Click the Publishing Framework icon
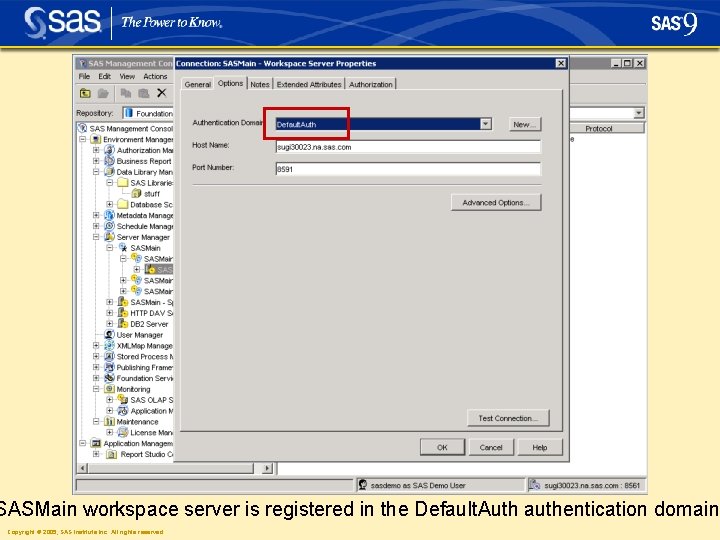Viewport: 720px width, 540px height. click(x=109, y=367)
